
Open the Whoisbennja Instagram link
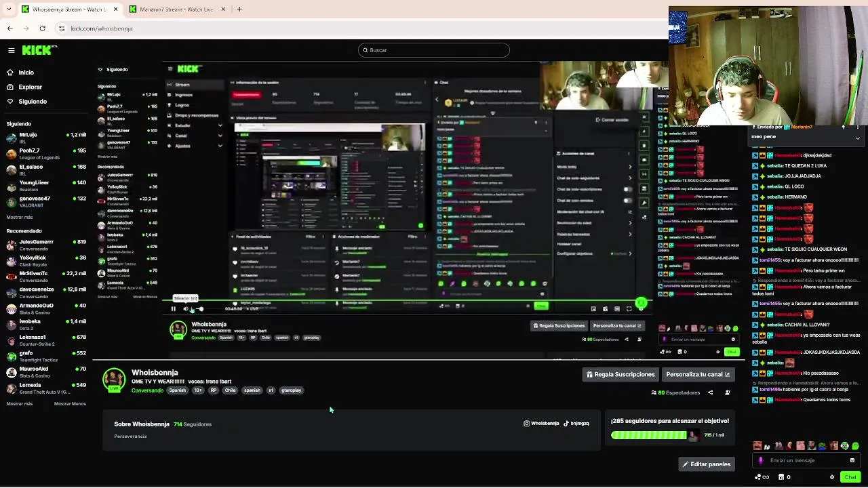tap(541, 424)
